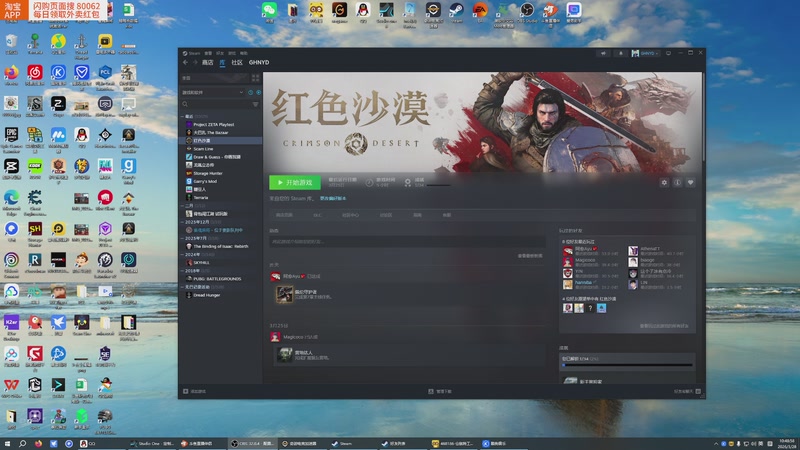Go back with the Steam back arrow
Screen dimensions: 800x450
[185, 62]
